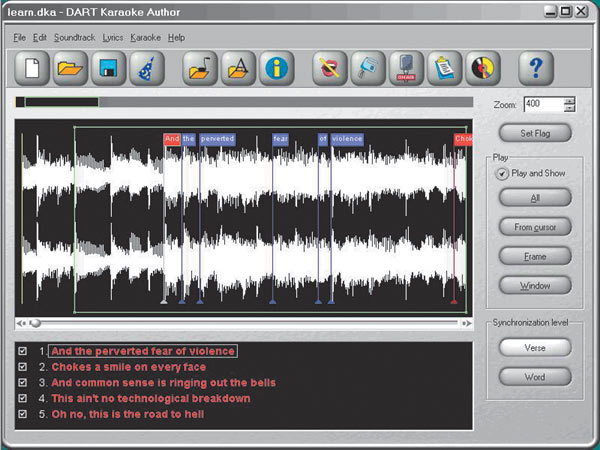This screenshot has width=600, height=450.
Task: Select lyric line 'And common sense is ringing out the bells'
Action: (x=163, y=382)
